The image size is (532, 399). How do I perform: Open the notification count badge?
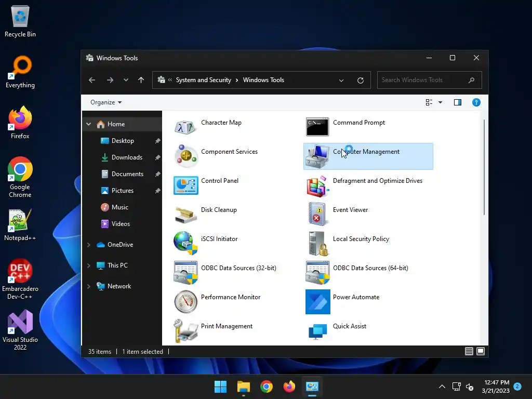[517, 386]
